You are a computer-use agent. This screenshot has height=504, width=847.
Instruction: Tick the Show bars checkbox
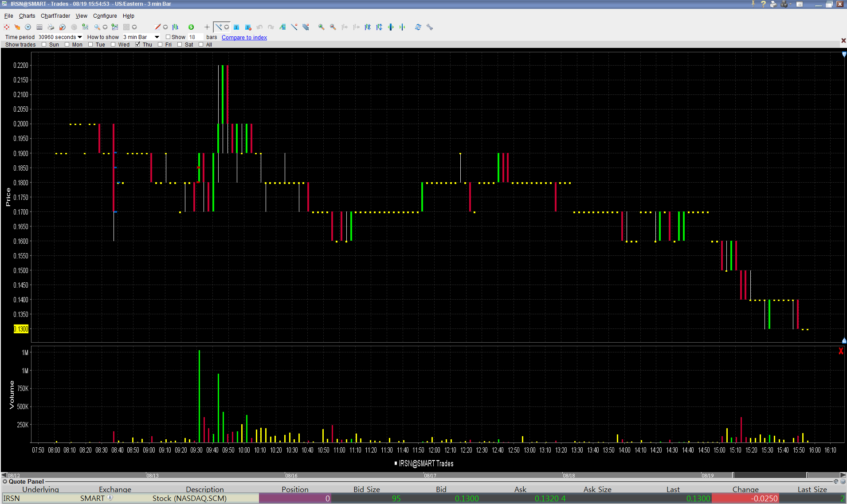point(168,37)
